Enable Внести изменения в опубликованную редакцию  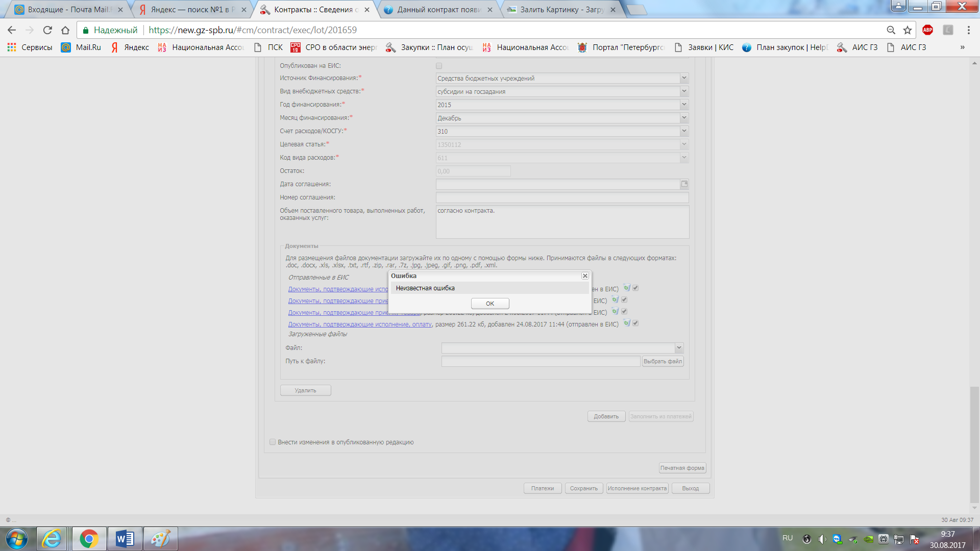(273, 442)
